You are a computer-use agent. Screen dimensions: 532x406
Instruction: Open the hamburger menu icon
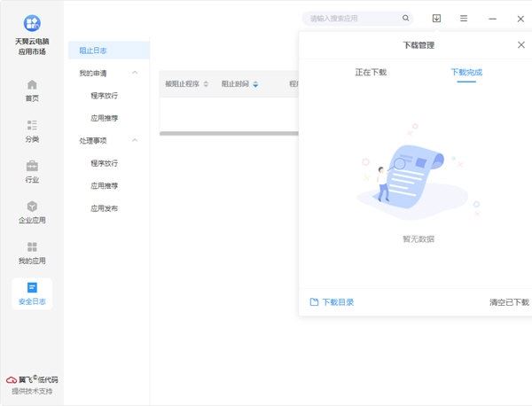(x=464, y=19)
